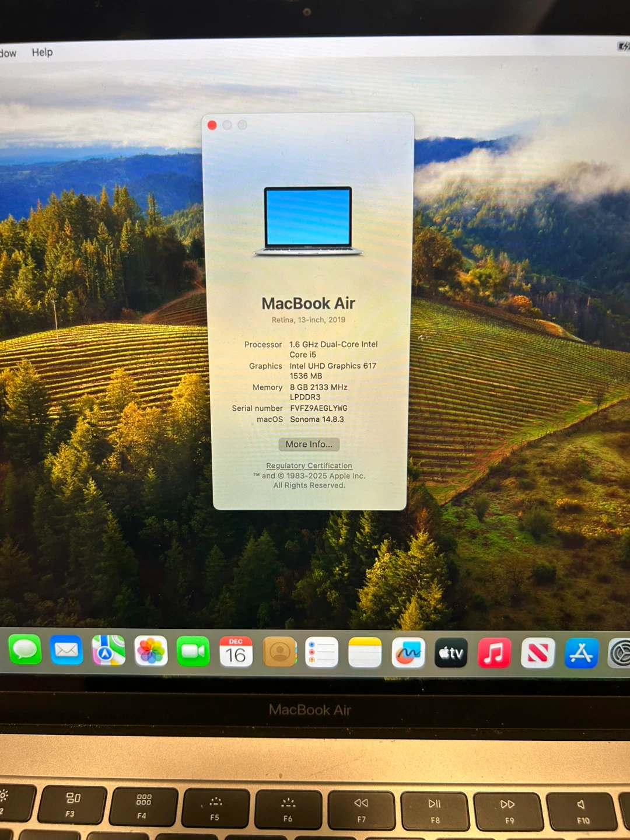Click the Serial number label

click(257, 408)
